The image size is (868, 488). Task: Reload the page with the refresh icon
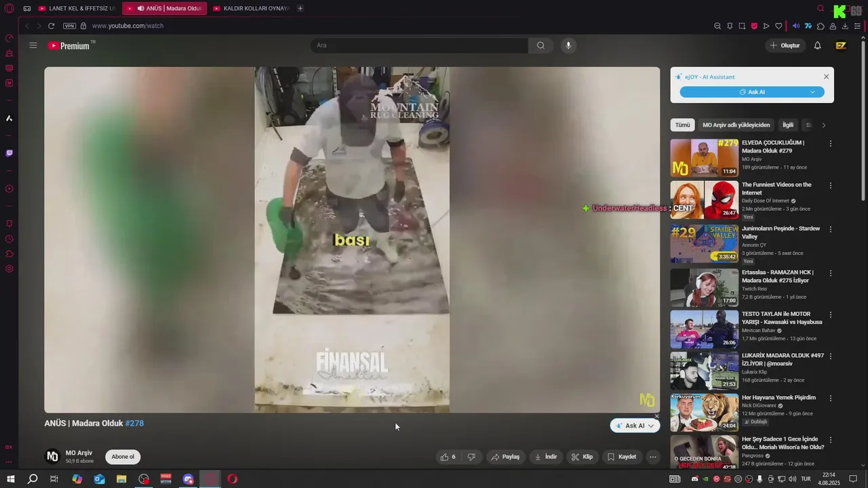[51, 26]
